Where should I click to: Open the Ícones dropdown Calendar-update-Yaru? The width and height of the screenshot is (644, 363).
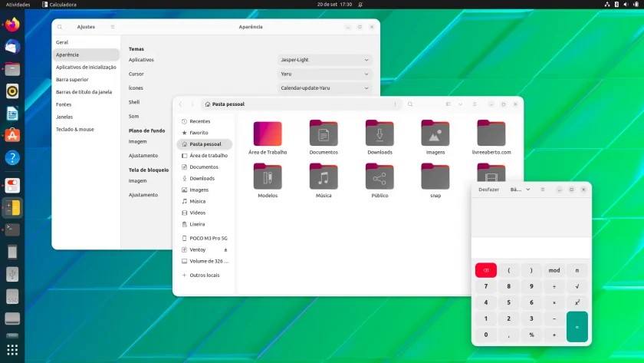(325, 88)
